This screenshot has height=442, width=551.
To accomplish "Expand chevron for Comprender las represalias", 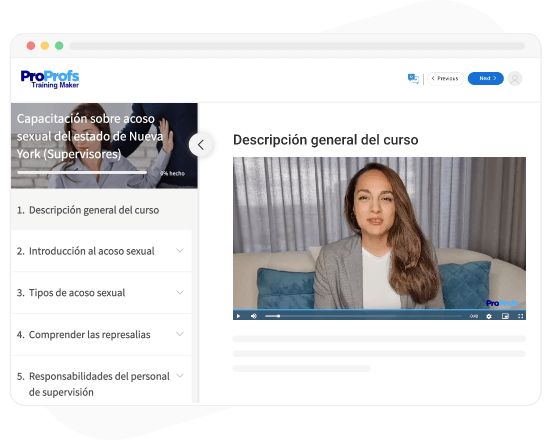I will pyautogui.click(x=180, y=334).
